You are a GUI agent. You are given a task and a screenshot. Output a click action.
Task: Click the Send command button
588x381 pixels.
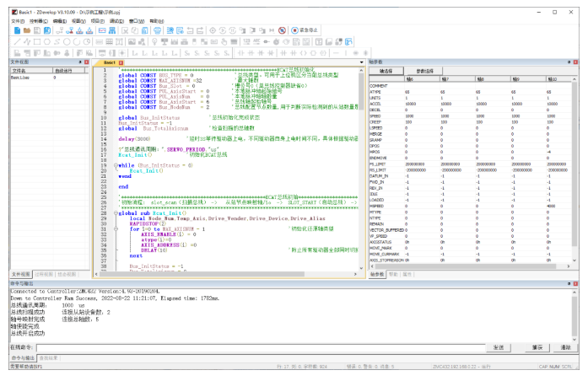pos(499,347)
